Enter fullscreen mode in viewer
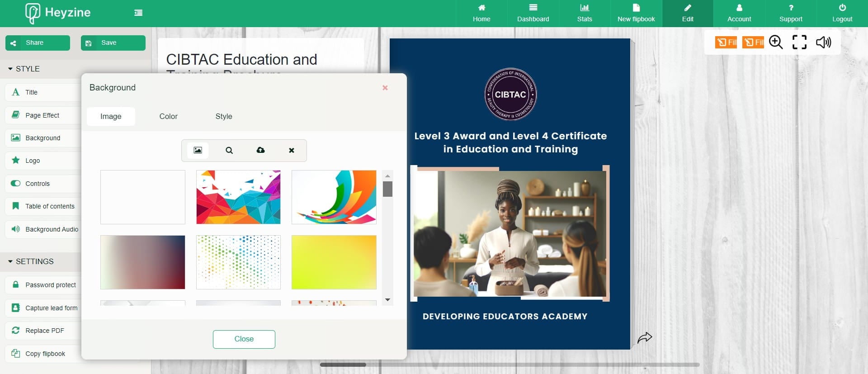868x374 pixels. (x=799, y=42)
